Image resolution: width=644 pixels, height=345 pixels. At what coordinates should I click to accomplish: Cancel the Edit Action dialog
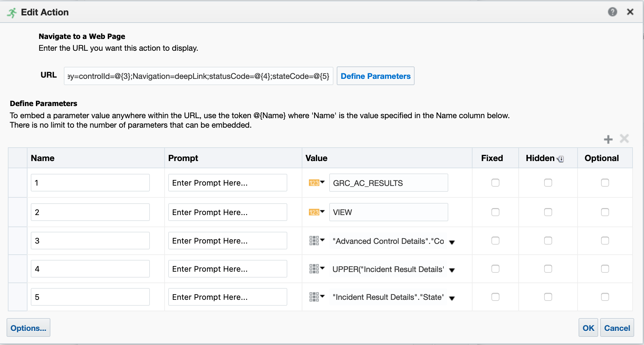617,328
